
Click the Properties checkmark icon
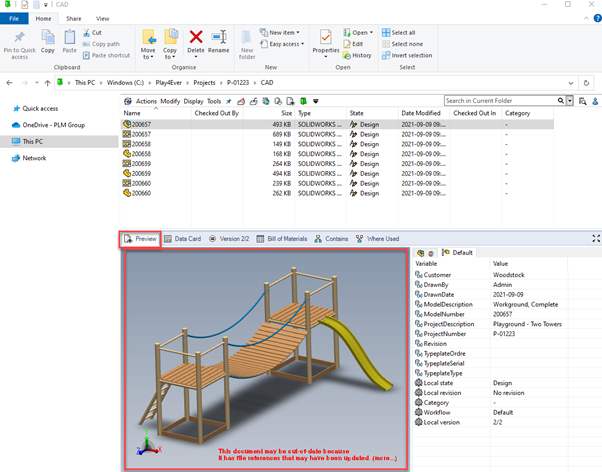point(326,37)
